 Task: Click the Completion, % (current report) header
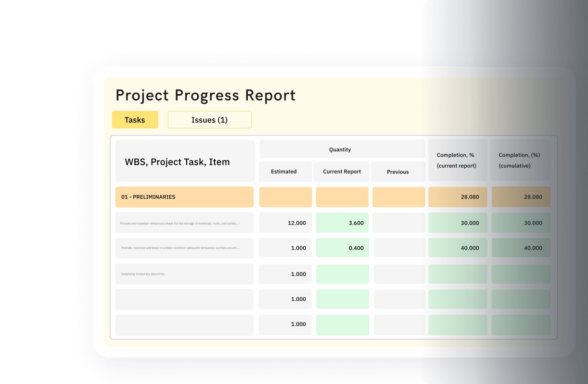pyautogui.click(x=456, y=160)
